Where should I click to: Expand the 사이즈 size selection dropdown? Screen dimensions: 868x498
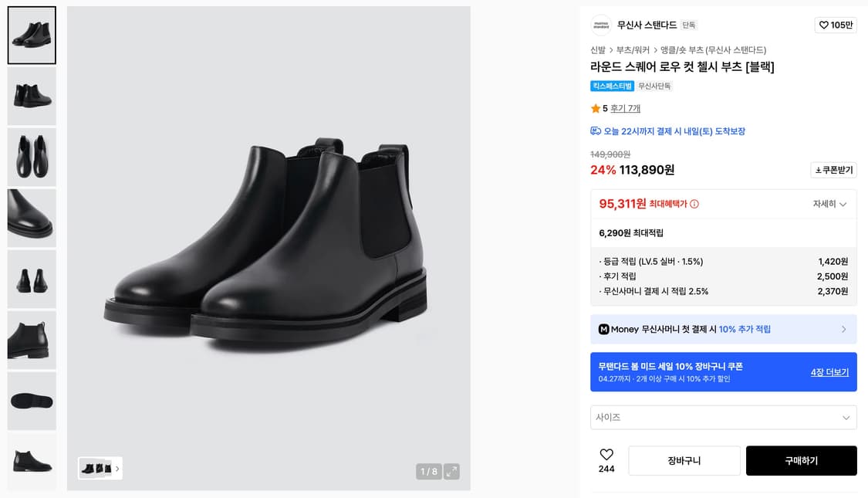(723, 417)
